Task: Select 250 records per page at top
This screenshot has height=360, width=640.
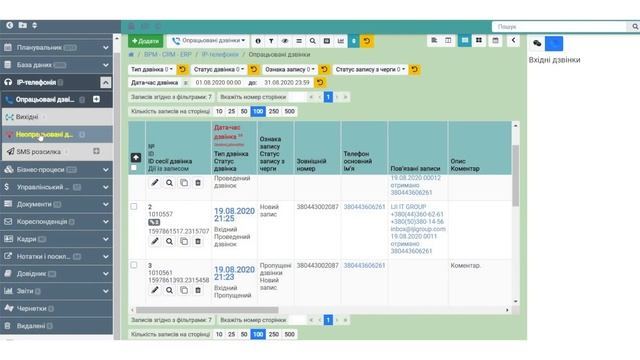Action: coord(274,111)
